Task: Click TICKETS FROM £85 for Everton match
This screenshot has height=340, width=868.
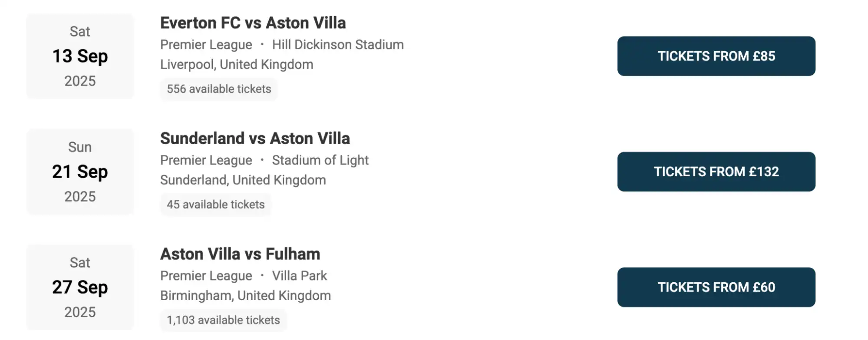Action: [716, 56]
